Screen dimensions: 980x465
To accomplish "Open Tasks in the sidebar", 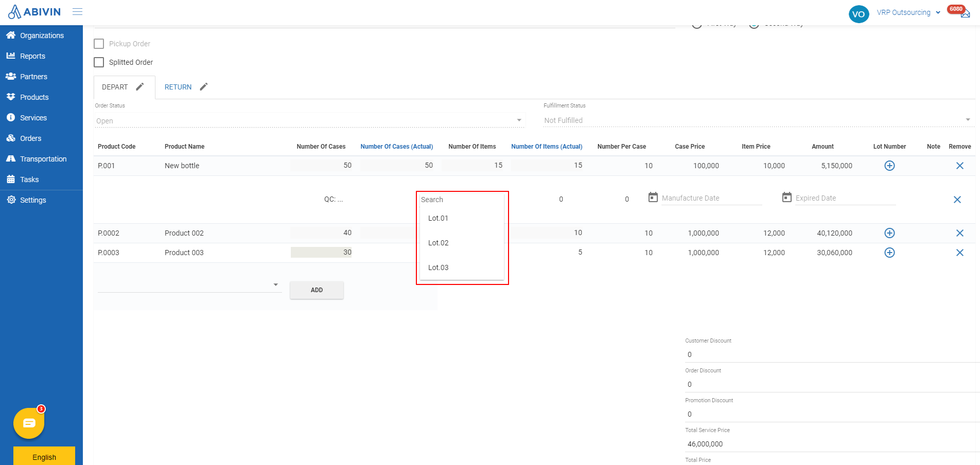I will [41, 180].
